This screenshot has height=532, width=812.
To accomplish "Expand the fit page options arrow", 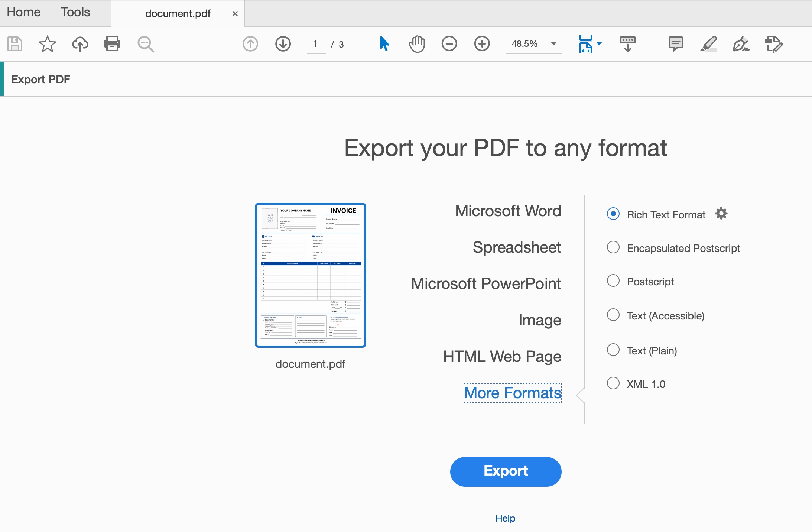I will [x=599, y=44].
